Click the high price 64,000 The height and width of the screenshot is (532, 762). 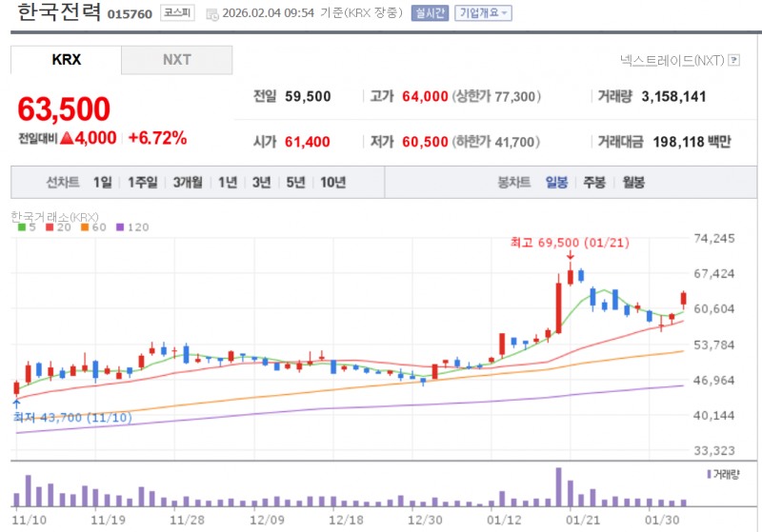click(x=425, y=96)
